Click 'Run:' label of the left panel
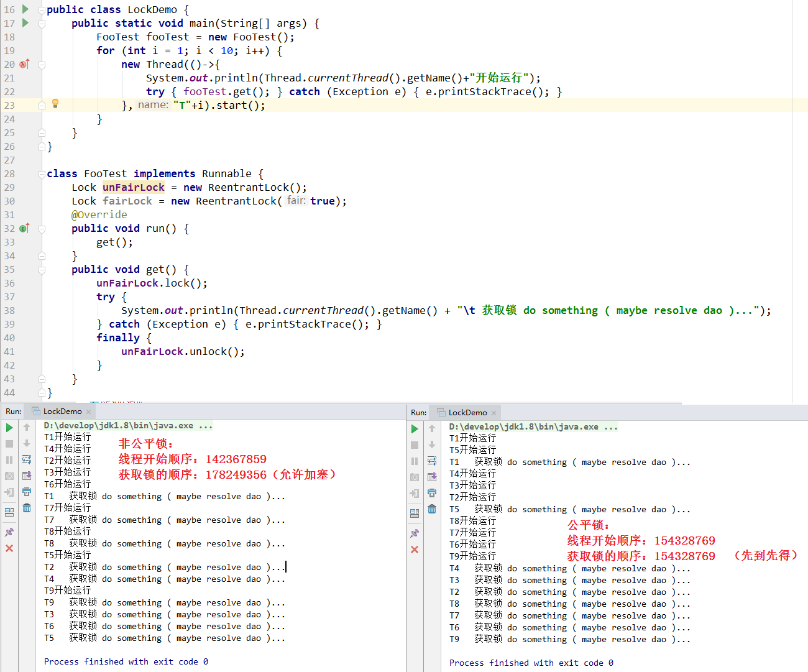Screen dimensions: 808x672 14,412
